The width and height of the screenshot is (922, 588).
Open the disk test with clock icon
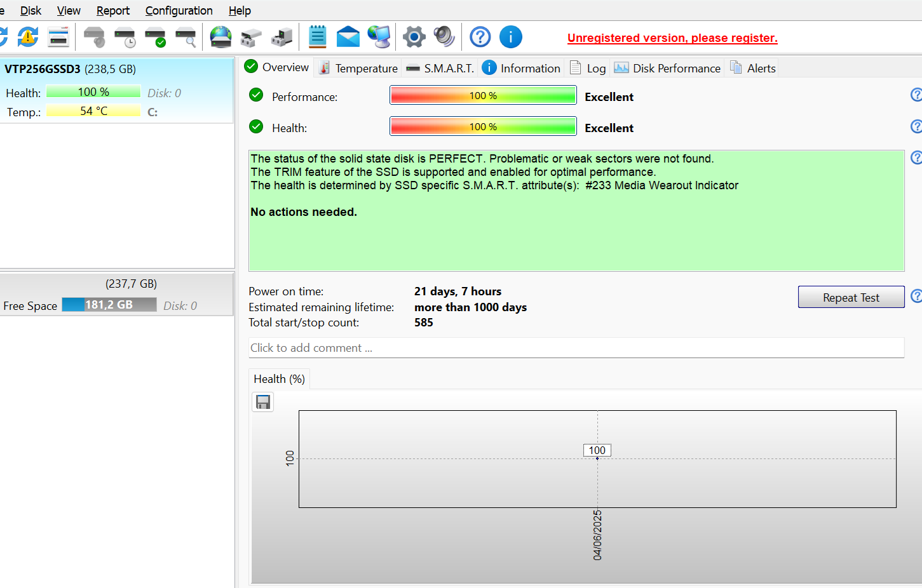click(x=125, y=37)
